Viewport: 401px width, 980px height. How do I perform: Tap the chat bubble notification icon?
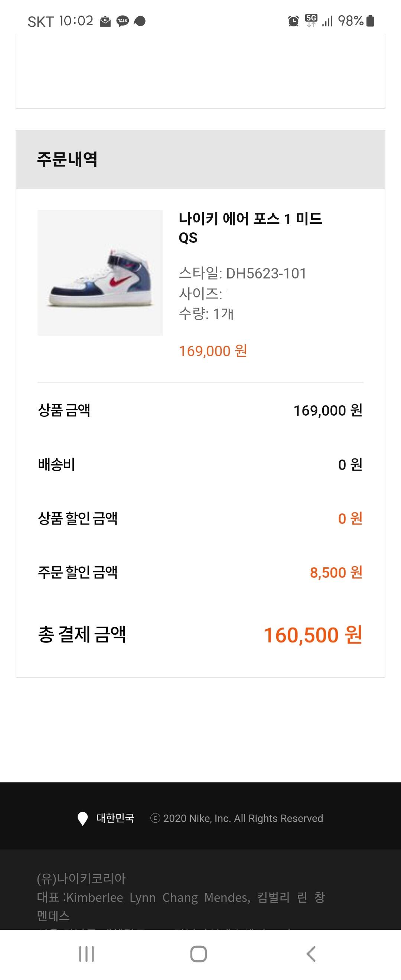coord(140,21)
